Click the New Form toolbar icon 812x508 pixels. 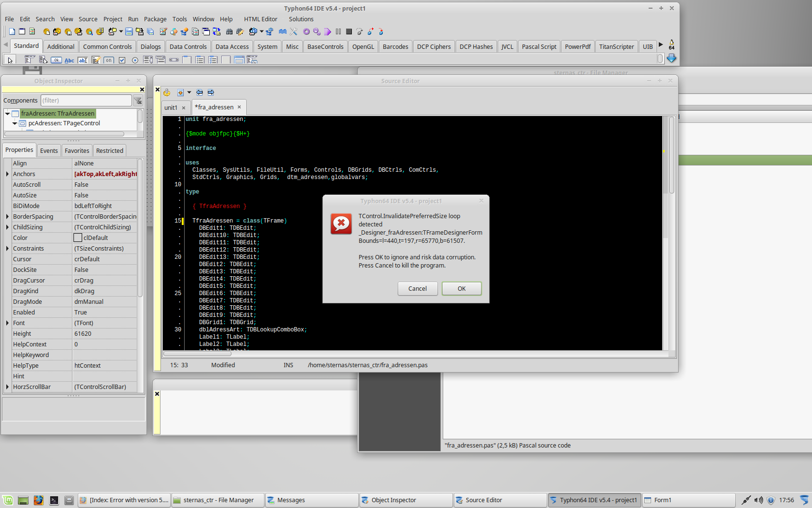click(22, 31)
